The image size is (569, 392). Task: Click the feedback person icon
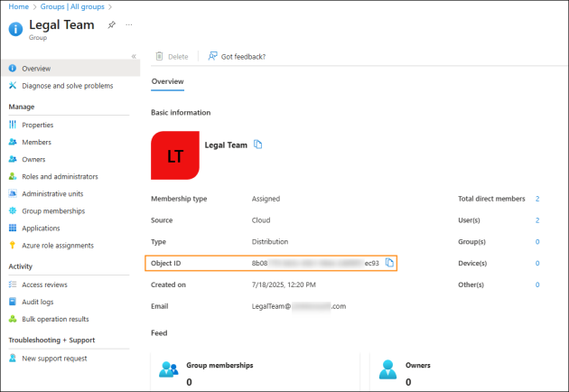click(212, 56)
